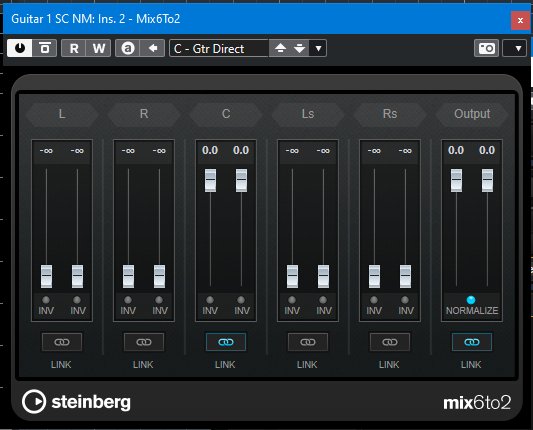Toggle the Output NORMALIZE indicator
533x430 pixels.
[x=471, y=300]
